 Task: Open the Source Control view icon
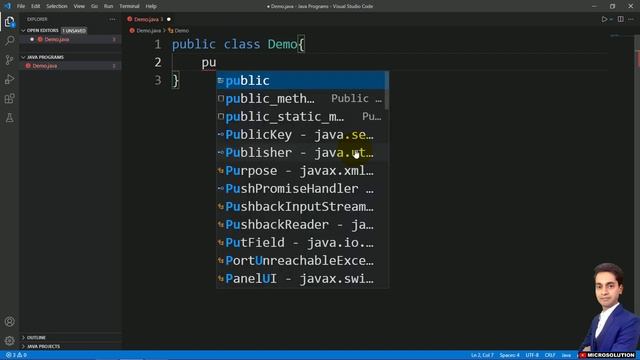(x=9, y=60)
